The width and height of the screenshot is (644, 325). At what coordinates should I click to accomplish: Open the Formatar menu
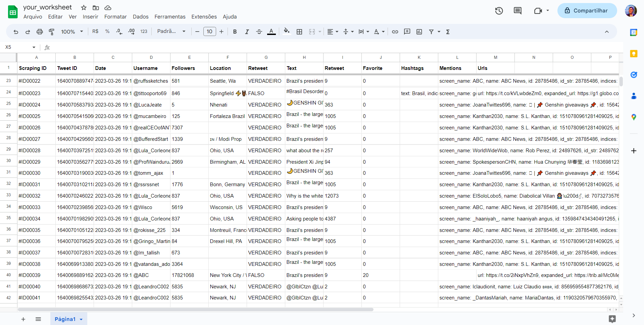coord(115,16)
